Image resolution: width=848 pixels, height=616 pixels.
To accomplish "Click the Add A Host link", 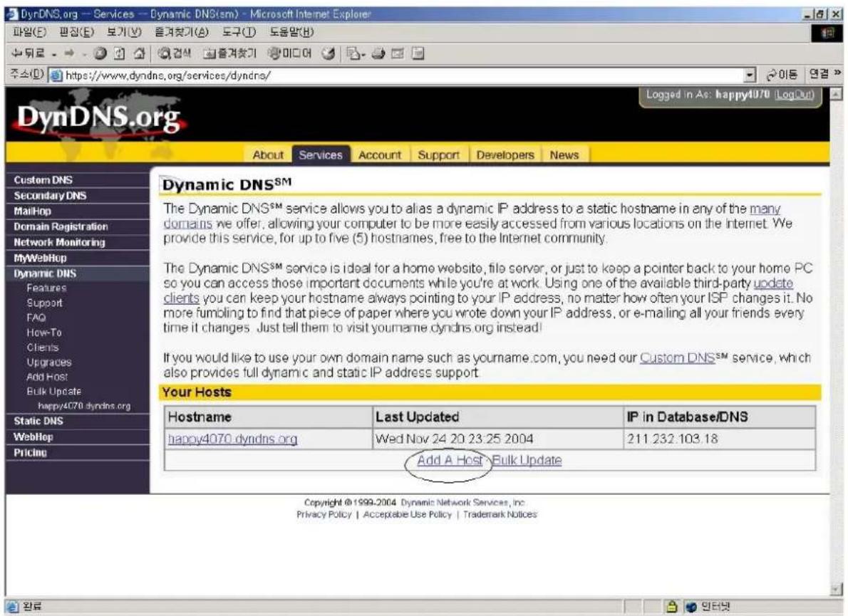I will pyautogui.click(x=450, y=460).
